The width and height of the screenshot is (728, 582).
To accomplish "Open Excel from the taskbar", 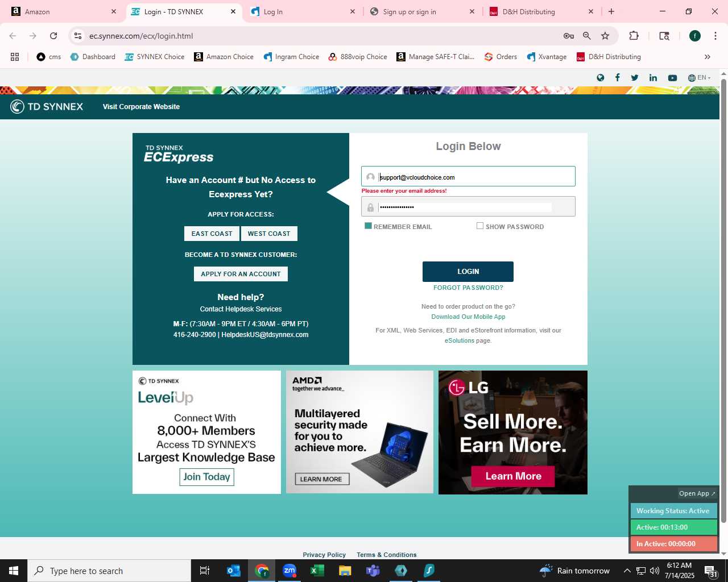I will point(317,571).
